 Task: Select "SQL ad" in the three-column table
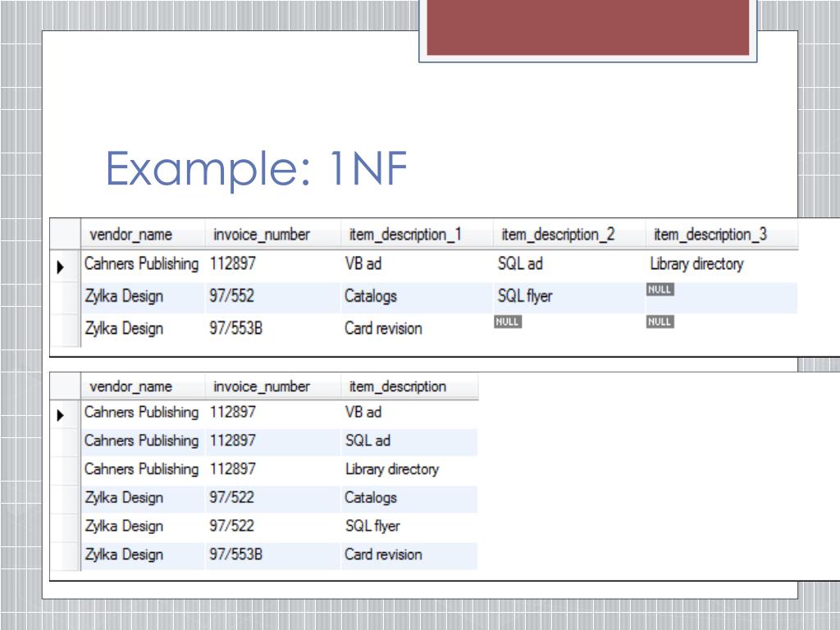[x=367, y=441]
